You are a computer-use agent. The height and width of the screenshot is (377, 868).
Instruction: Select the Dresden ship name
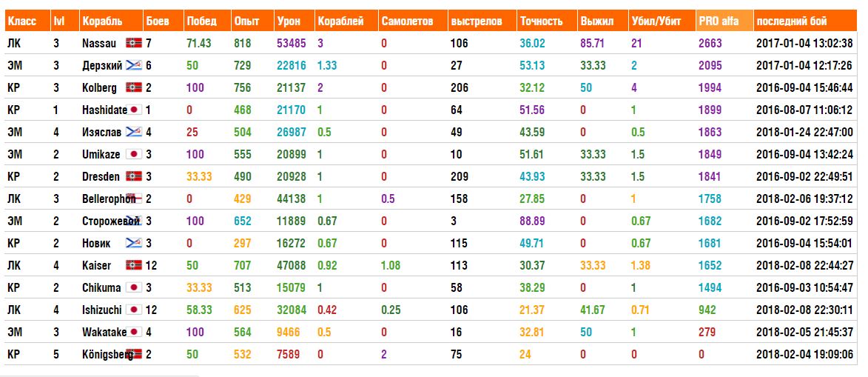(x=100, y=177)
